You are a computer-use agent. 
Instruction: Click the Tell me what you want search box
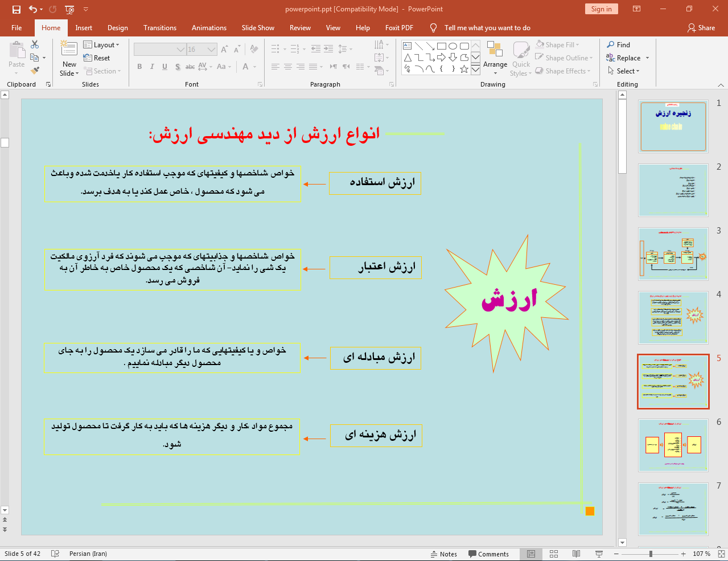[x=487, y=27]
